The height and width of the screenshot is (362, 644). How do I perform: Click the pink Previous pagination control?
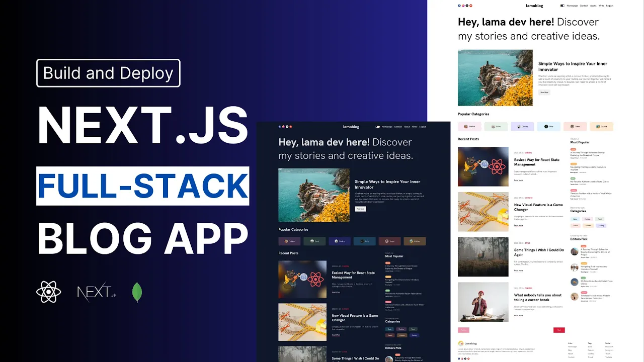[463, 330]
